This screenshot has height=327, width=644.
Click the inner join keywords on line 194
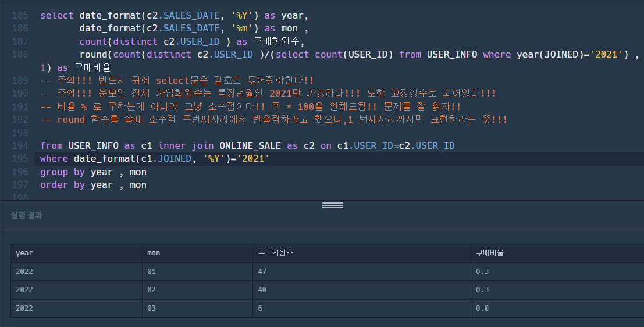tap(186, 146)
